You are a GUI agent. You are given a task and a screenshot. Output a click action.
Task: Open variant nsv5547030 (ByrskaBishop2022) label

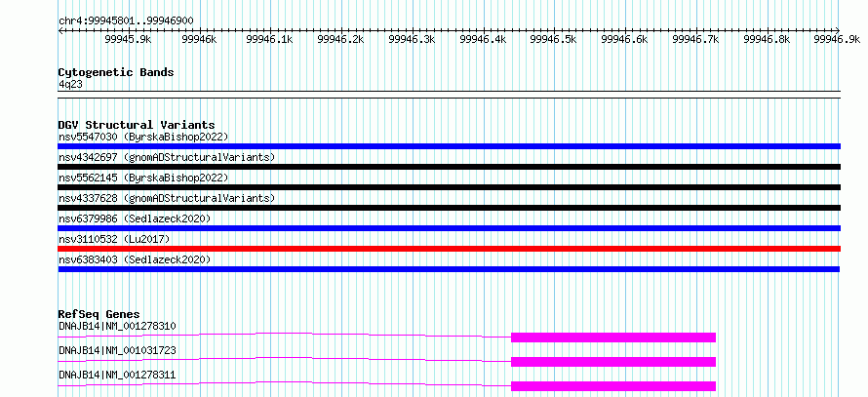pos(143,137)
